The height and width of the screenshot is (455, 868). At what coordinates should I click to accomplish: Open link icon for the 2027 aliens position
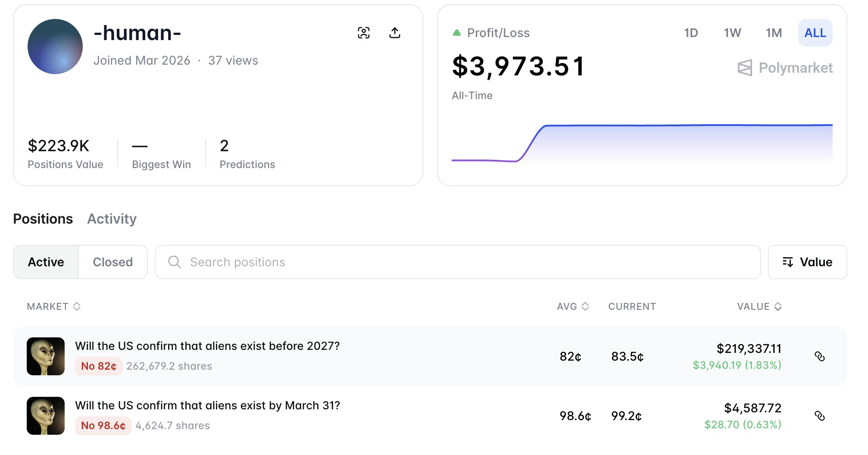tap(819, 356)
